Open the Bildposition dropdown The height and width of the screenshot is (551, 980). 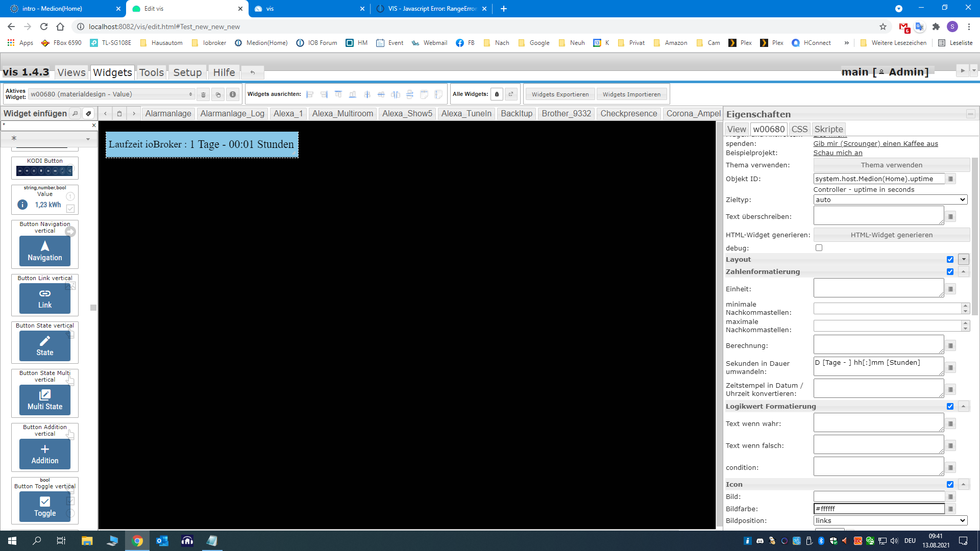pyautogui.click(x=890, y=521)
